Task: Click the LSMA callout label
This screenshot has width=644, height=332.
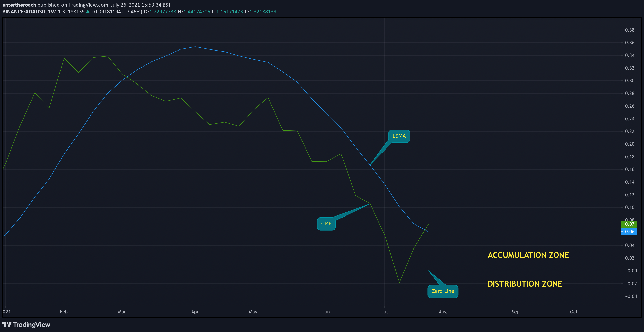Action: tap(399, 136)
